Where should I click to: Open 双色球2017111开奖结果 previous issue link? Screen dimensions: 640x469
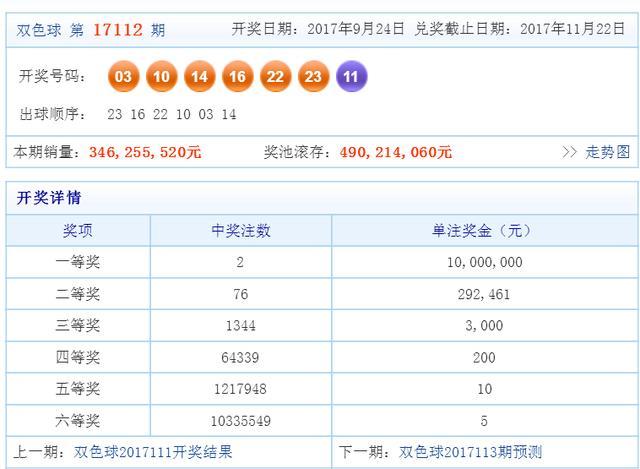pyautogui.click(x=153, y=452)
